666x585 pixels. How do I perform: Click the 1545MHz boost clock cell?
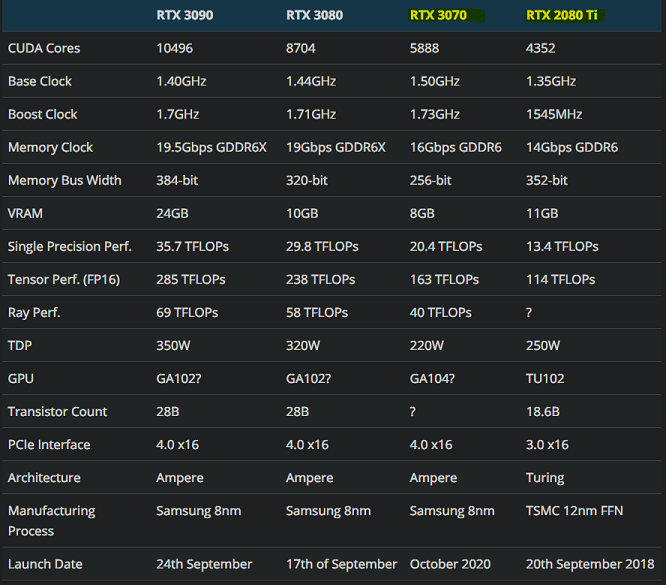click(x=554, y=114)
